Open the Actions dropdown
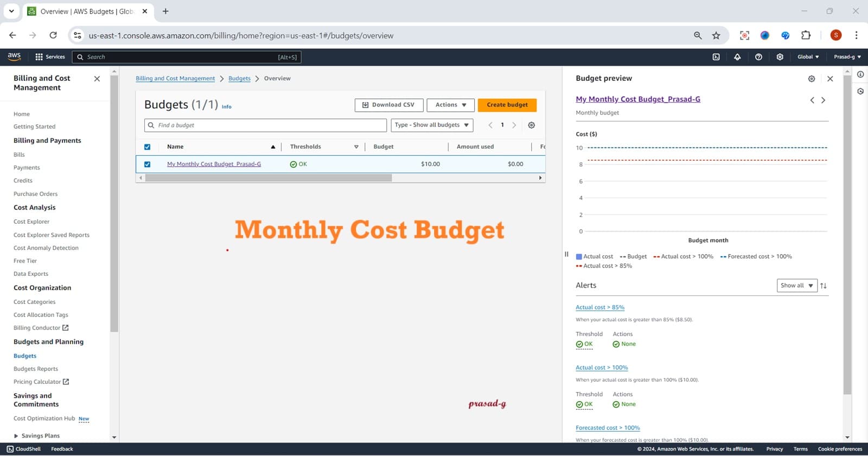The height and width of the screenshot is (456, 868). [450, 105]
